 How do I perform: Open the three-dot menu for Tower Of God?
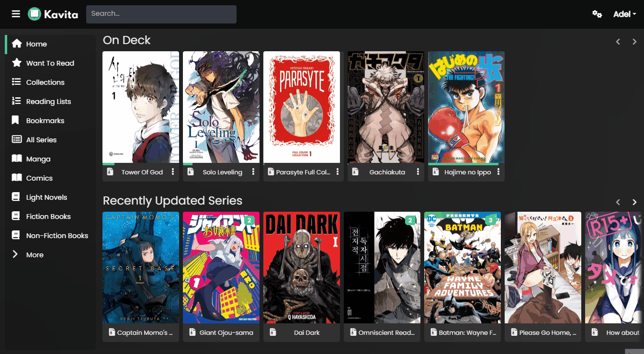[173, 172]
